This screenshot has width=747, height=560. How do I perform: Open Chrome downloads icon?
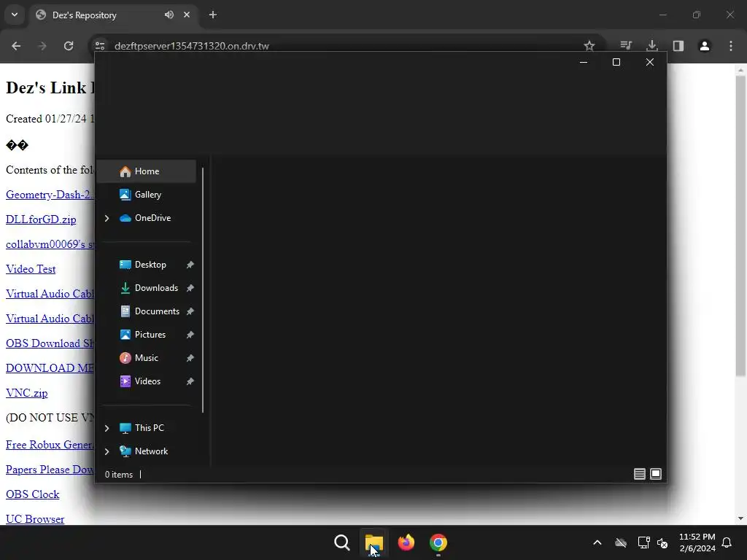click(652, 46)
